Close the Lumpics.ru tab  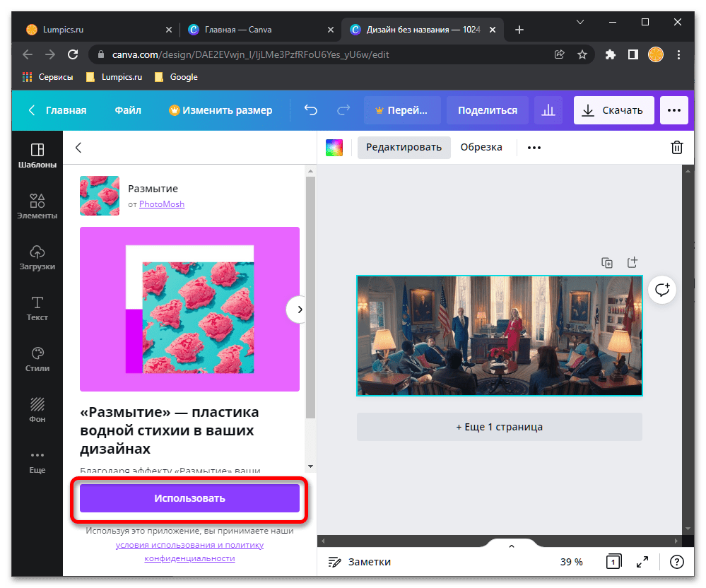pos(169,30)
